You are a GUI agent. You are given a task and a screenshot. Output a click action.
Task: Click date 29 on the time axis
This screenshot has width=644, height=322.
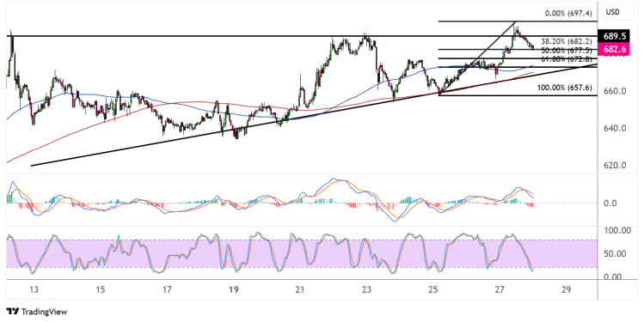click(566, 289)
